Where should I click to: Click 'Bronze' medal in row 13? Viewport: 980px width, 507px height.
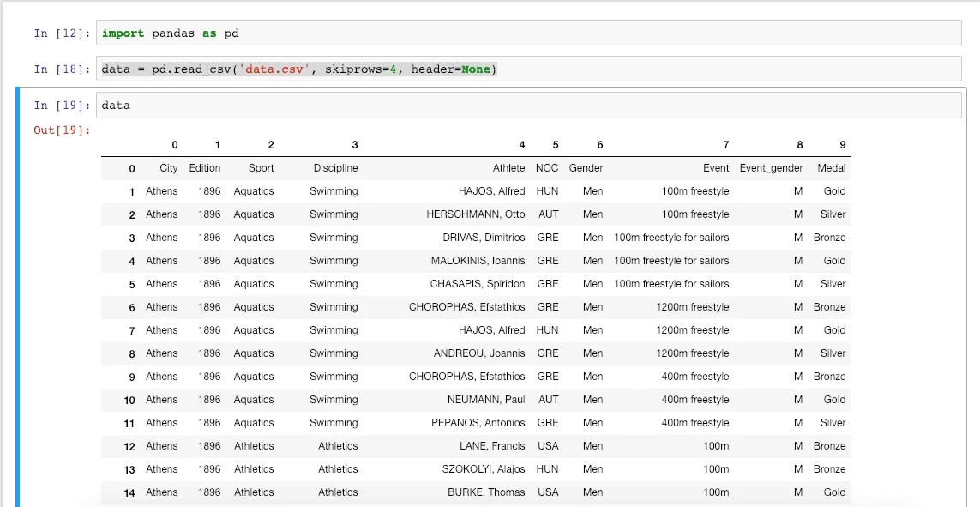[x=830, y=469]
